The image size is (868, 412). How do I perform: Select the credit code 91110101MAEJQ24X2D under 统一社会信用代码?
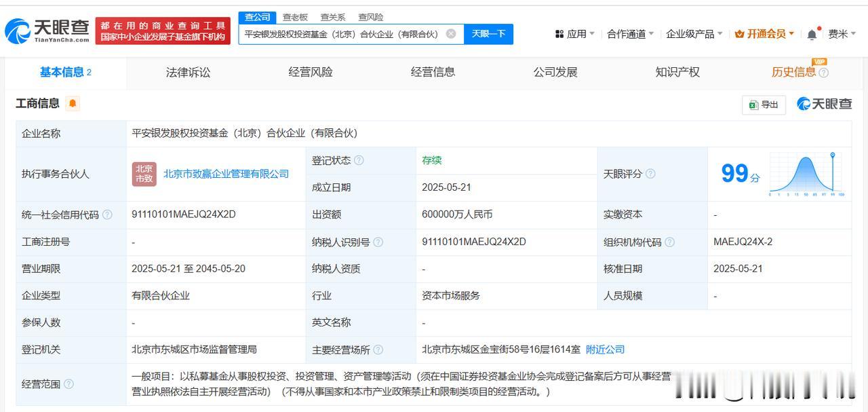tap(184, 214)
